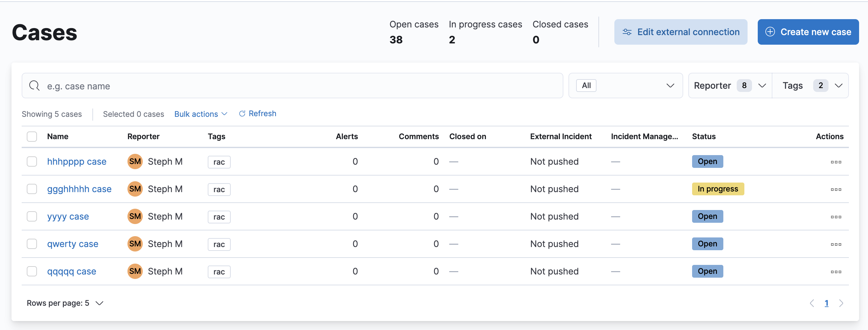Tick the qwerty case checkbox
This screenshot has width=868, height=330.
pyautogui.click(x=32, y=244)
